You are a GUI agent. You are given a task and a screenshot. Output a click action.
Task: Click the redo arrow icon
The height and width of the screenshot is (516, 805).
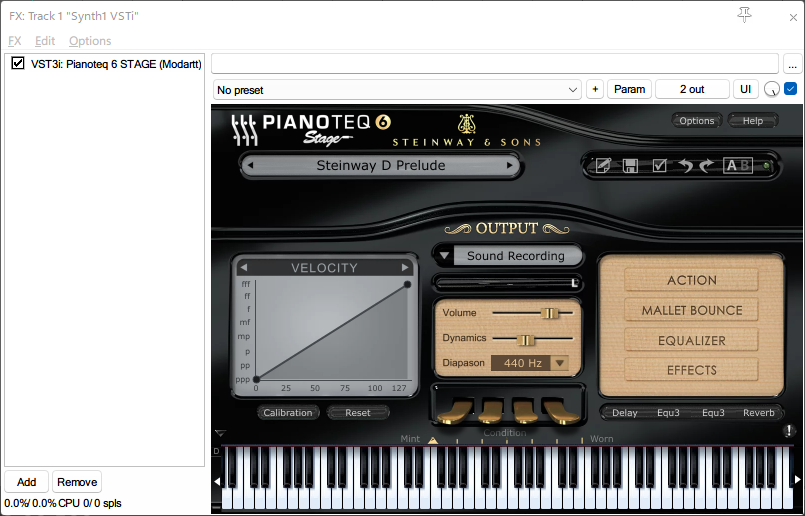(707, 166)
